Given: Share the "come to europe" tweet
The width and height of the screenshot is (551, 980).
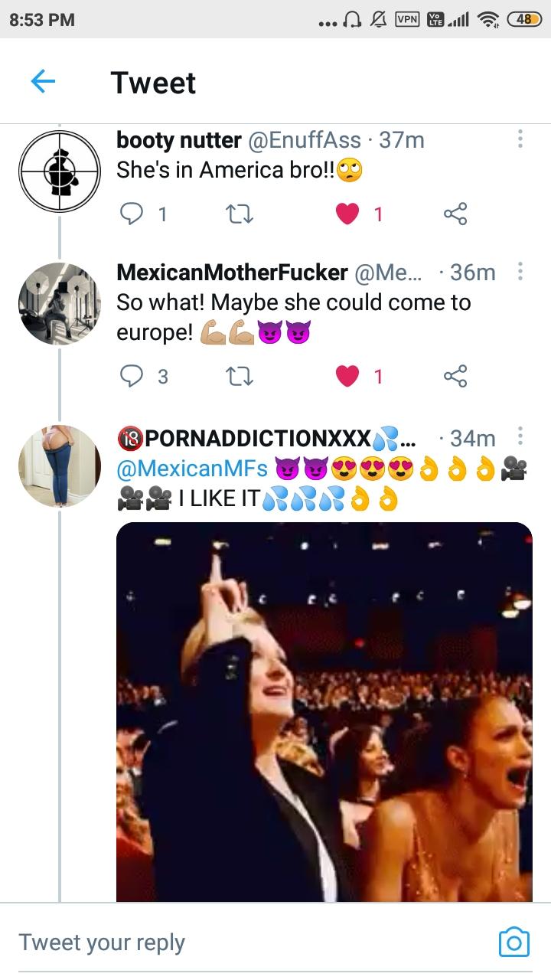Looking at the screenshot, I should [x=455, y=376].
